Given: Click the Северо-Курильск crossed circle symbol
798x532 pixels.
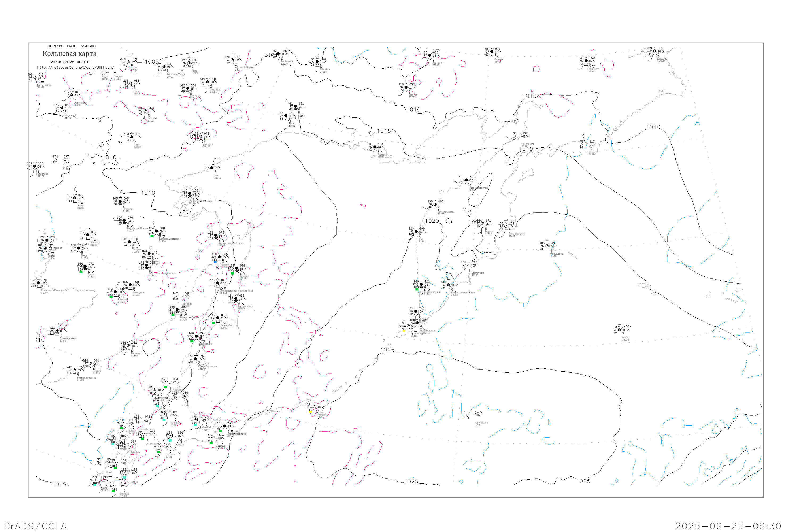Looking at the screenshot, I should click(408, 326).
